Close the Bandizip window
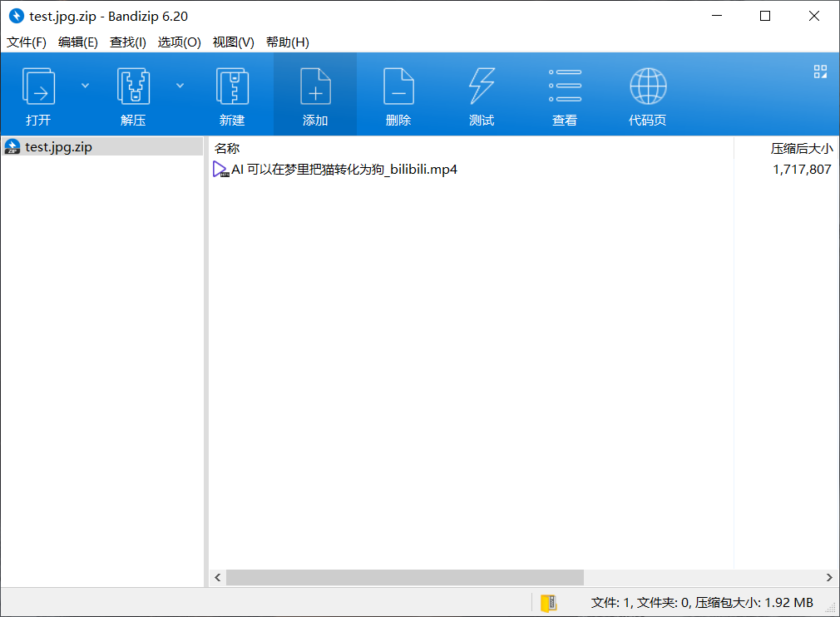The width and height of the screenshot is (840, 617). [x=813, y=16]
